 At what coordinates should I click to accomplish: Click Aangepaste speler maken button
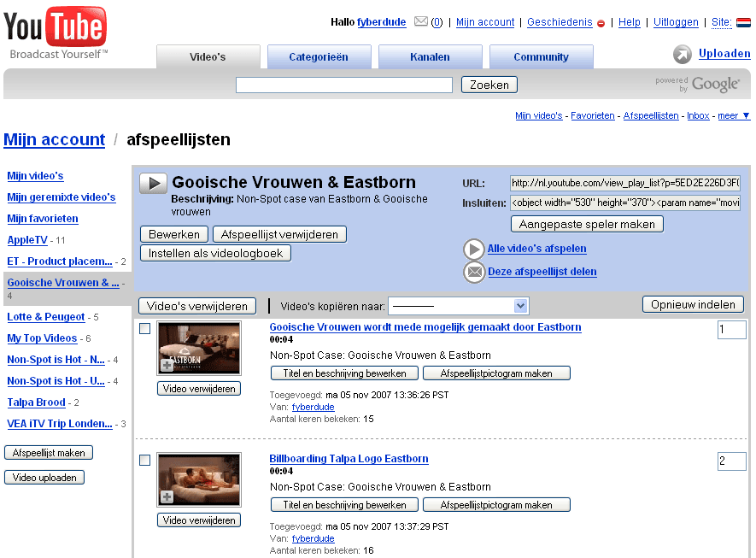(x=587, y=224)
